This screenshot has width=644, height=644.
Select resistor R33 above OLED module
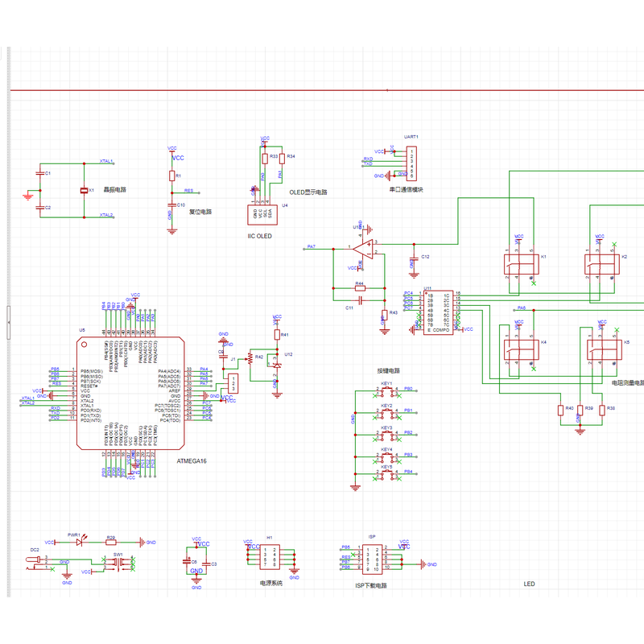coord(265,159)
